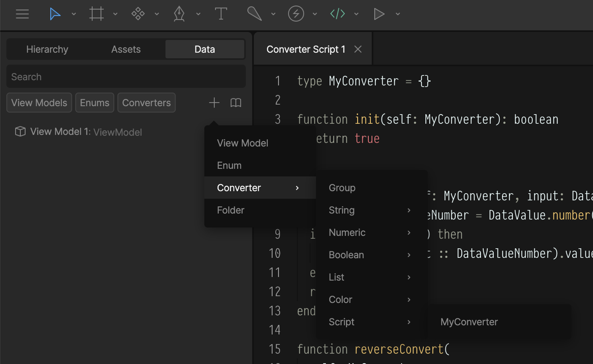Click the Converters filter button
The image size is (593, 364).
coord(146,103)
